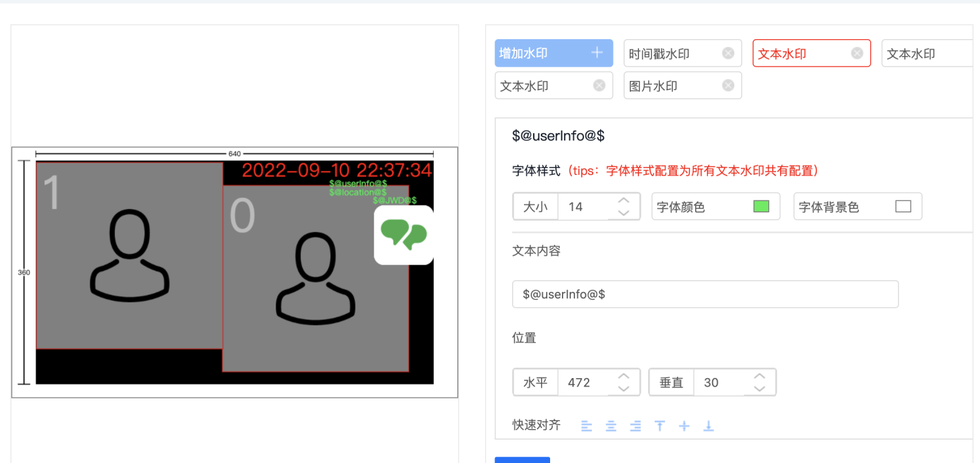The width and height of the screenshot is (980, 463).
Task: Align watermark to bottom edge
Action: [x=708, y=426]
